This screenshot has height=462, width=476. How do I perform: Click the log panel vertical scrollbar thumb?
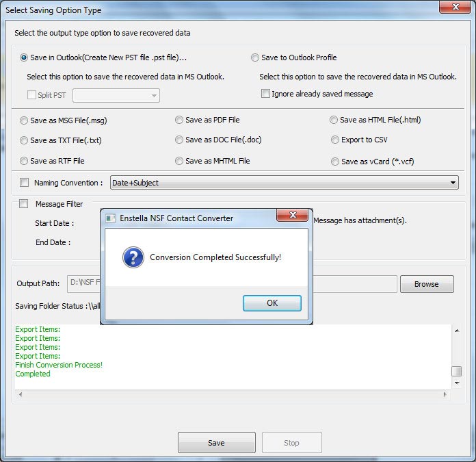(455, 371)
